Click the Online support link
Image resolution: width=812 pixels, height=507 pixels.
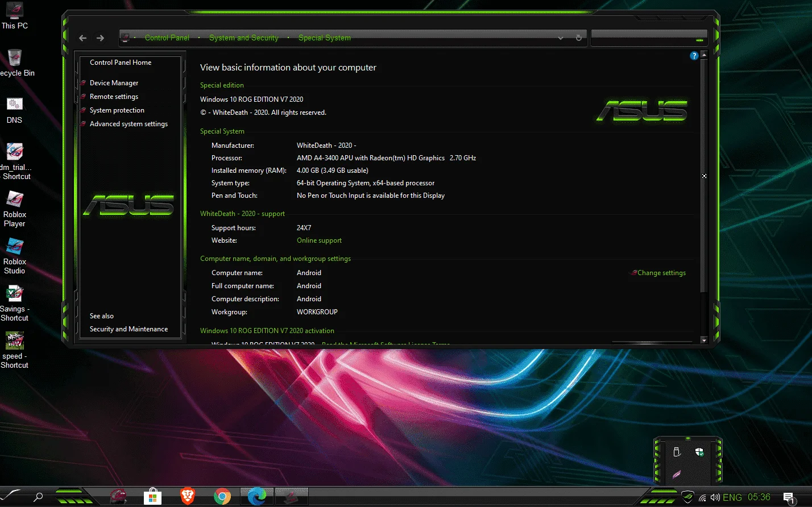point(319,240)
